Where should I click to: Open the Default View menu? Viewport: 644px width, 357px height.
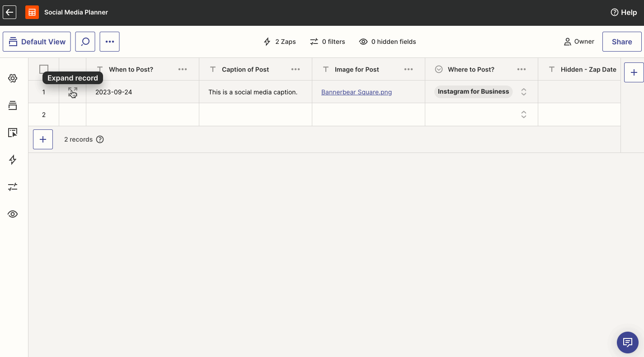37,41
